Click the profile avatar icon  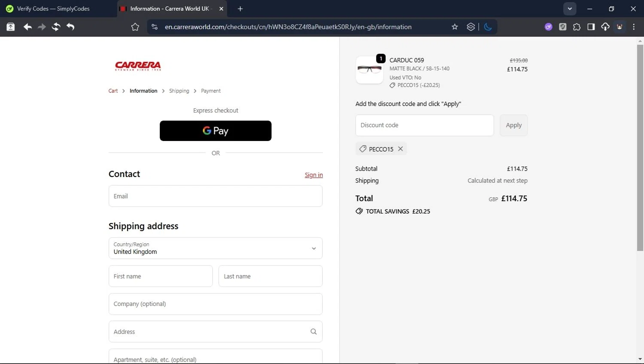point(620,27)
